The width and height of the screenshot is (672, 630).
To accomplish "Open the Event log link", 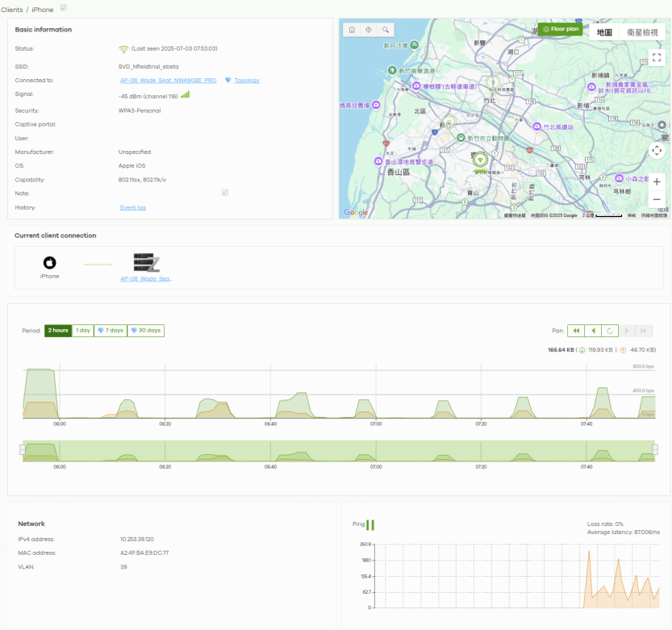I will [132, 207].
